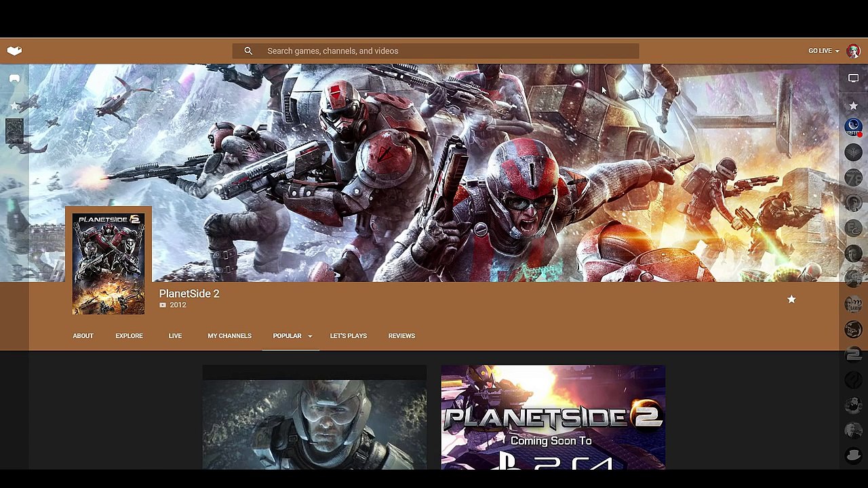Open the games controller icon in left sidebar
The height and width of the screenshot is (488, 868).
[x=14, y=79]
